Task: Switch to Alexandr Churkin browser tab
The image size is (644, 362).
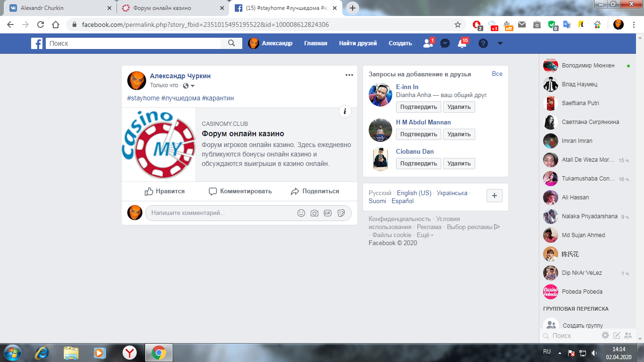Action: [59, 8]
